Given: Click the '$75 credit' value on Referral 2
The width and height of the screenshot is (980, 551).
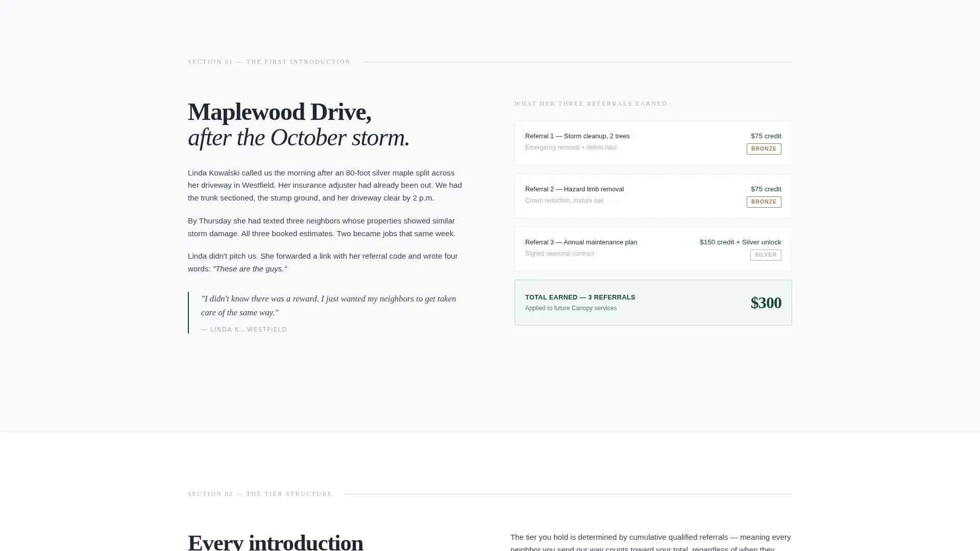Looking at the screenshot, I should (x=766, y=189).
